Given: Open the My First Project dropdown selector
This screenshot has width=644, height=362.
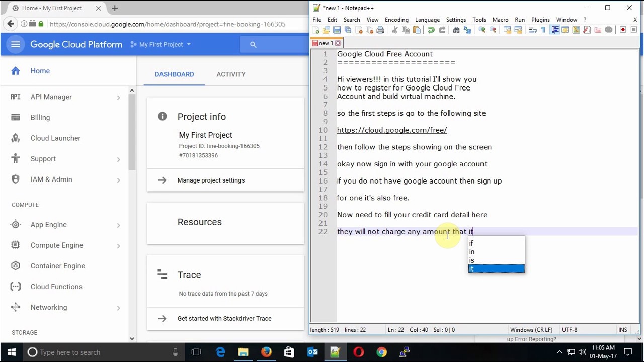Looking at the screenshot, I should (160, 44).
